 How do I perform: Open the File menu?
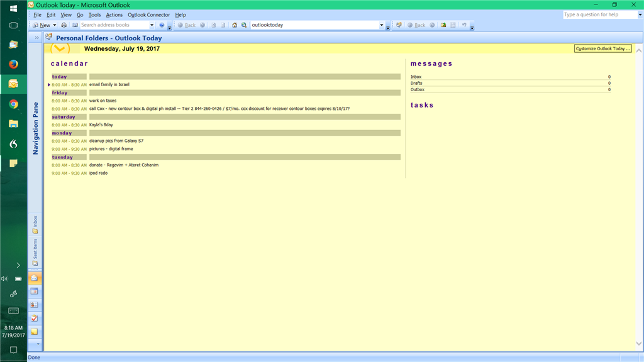tap(37, 15)
